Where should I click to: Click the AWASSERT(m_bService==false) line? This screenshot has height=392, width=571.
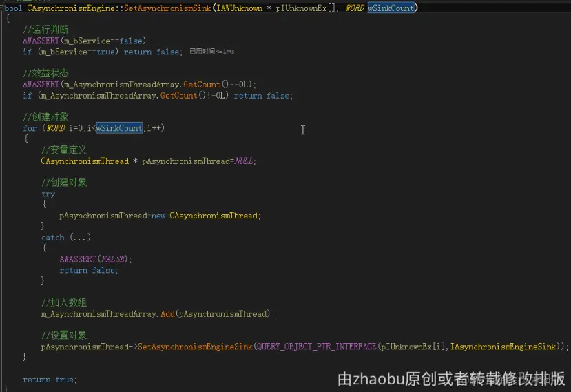tap(86, 41)
